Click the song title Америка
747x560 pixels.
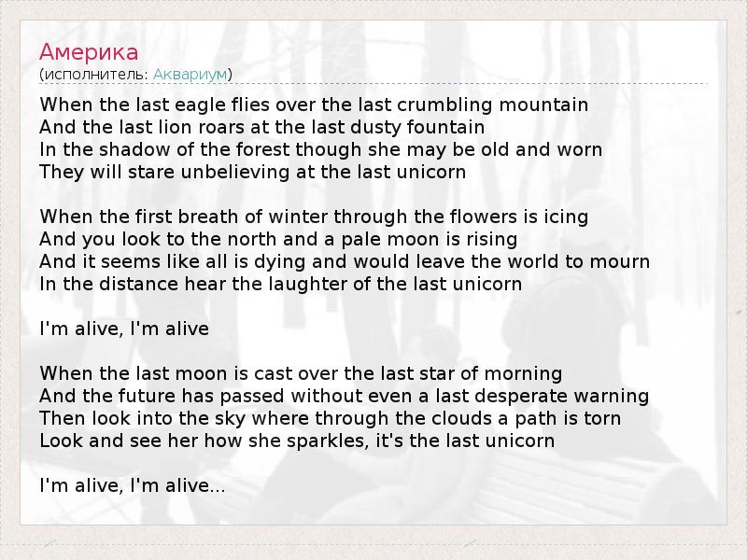[x=89, y=50]
